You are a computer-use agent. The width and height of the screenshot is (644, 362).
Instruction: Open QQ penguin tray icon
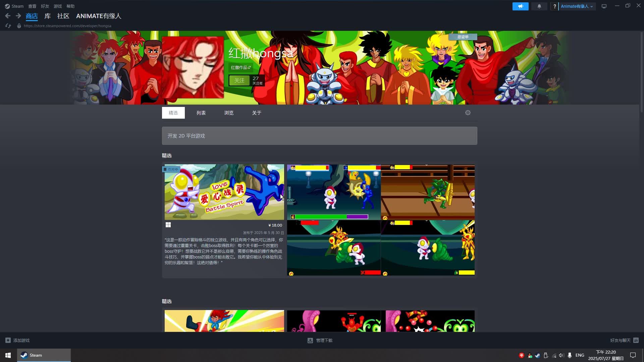530,355
